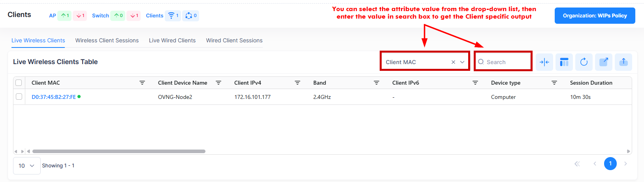Open filter icon on Band column
This screenshot has height=182, width=644.
click(377, 83)
